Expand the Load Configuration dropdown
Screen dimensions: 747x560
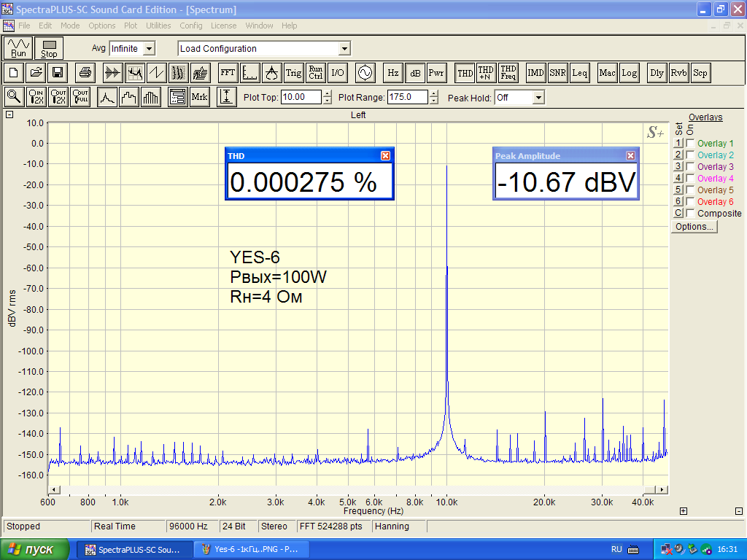click(x=344, y=49)
